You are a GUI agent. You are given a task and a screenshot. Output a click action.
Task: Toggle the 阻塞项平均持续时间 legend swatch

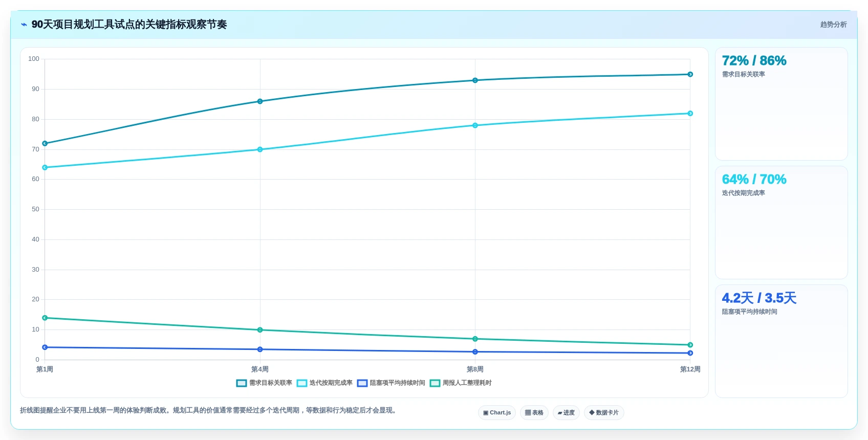tap(362, 383)
